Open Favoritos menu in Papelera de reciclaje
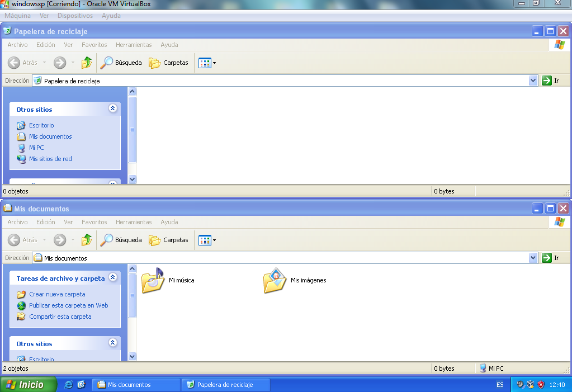 (94, 45)
